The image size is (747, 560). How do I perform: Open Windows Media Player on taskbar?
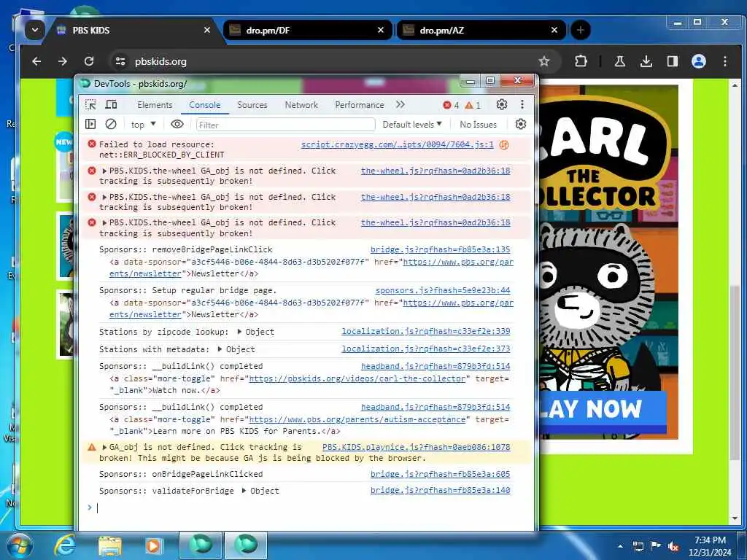153,545
